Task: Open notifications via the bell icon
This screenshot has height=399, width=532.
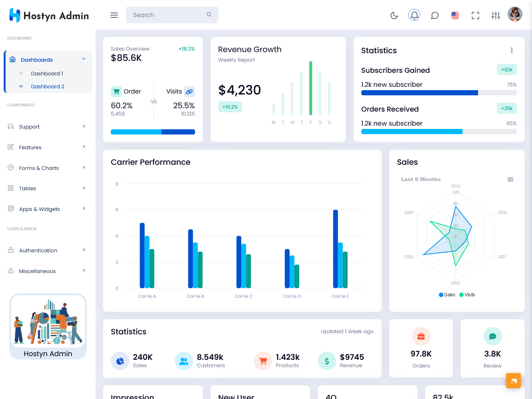Action: [x=414, y=15]
